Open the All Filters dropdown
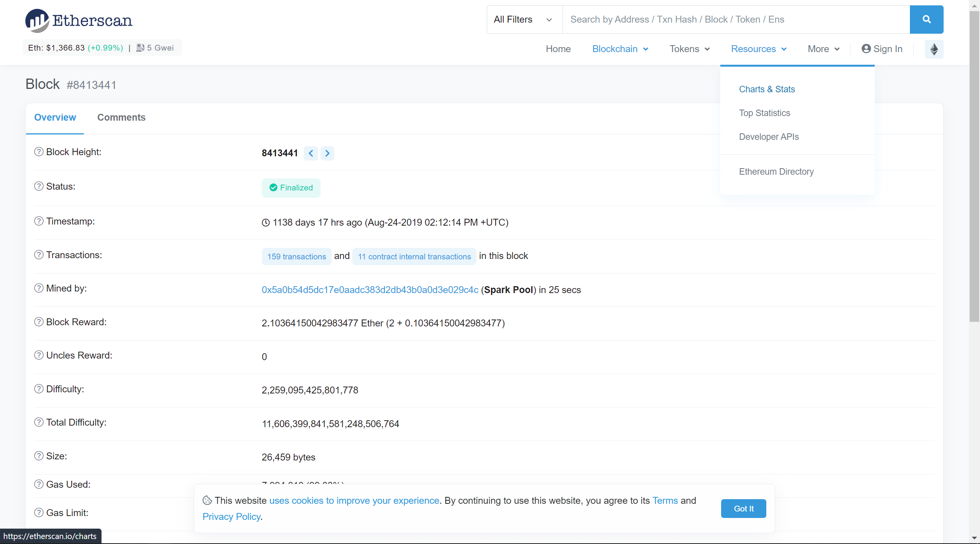The height and width of the screenshot is (544, 980). coord(524,20)
